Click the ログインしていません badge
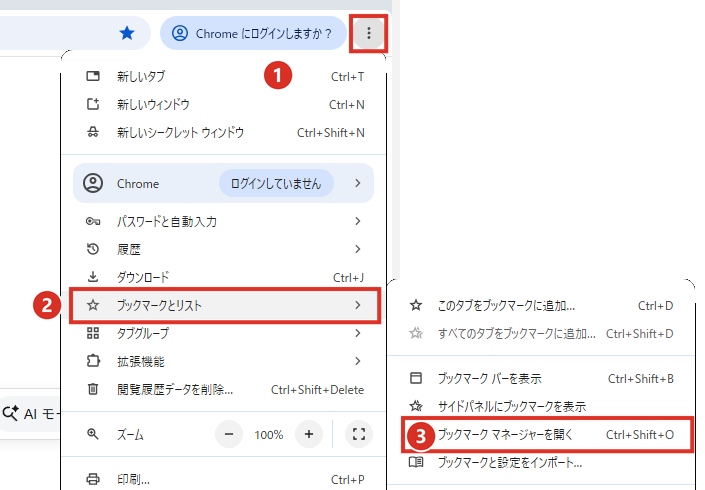The height and width of the screenshot is (490, 705). [276, 183]
